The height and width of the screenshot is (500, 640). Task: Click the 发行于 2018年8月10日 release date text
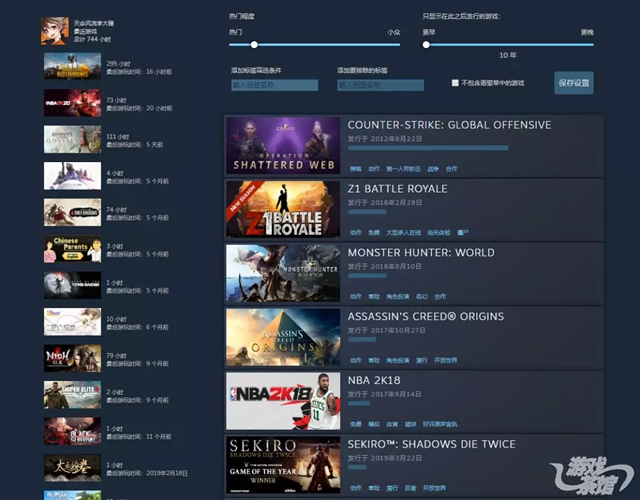pos(385,267)
